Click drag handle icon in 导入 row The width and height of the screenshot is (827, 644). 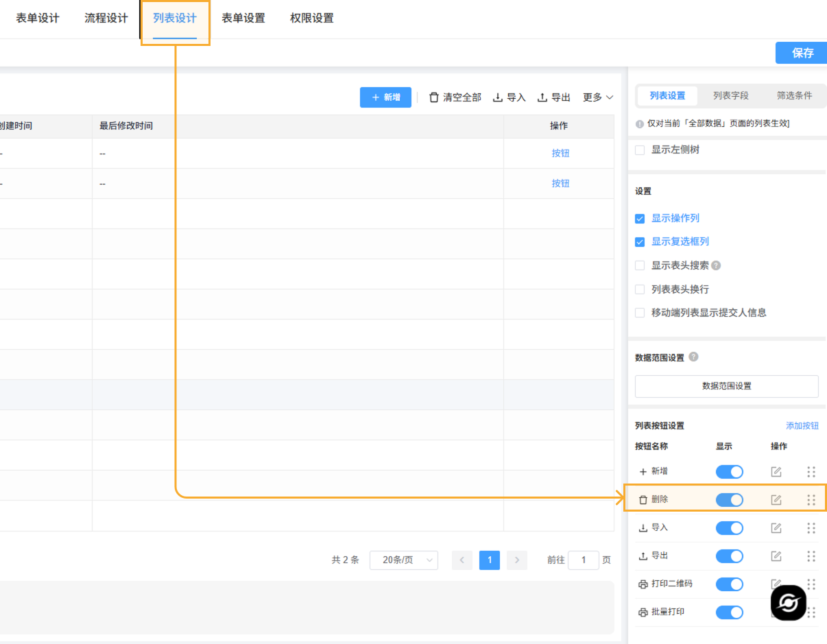click(811, 528)
